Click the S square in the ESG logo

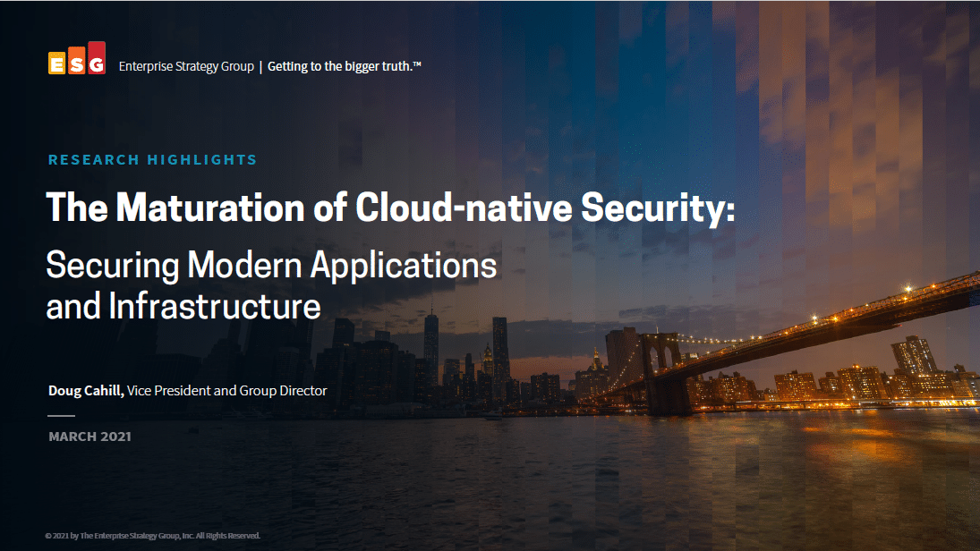point(76,62)
